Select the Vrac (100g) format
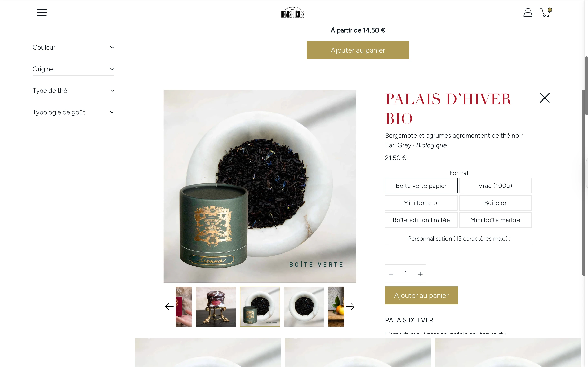The image size is (588, 367). pos(495,186)
